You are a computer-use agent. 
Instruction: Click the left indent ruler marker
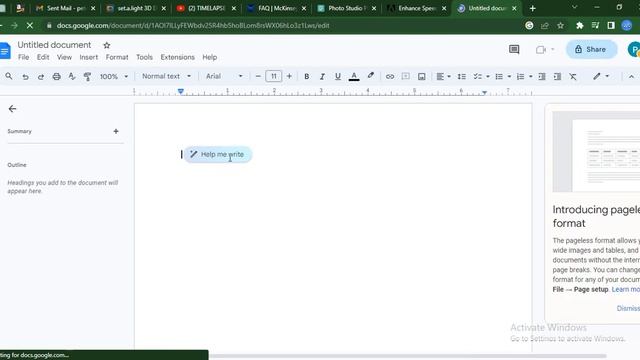click(181, 92)
